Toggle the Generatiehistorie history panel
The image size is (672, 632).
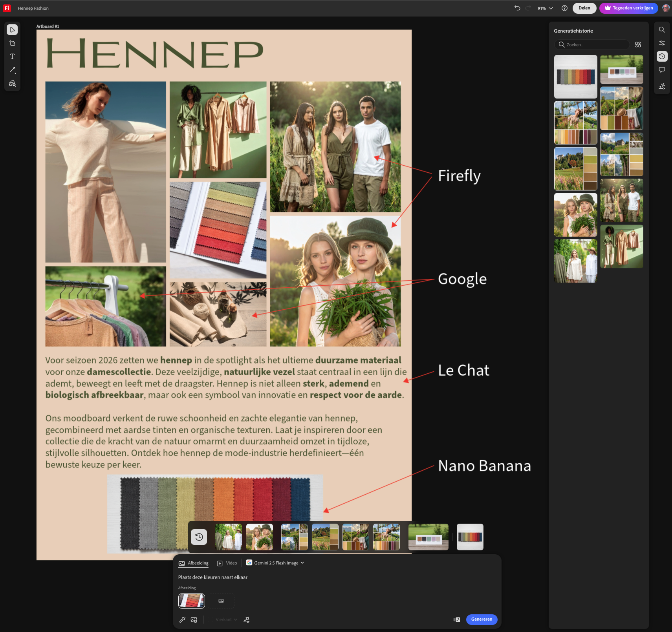[662, 57]
